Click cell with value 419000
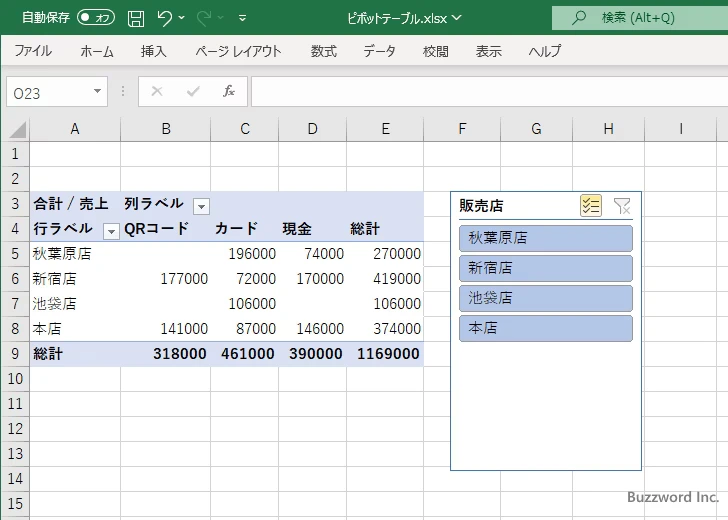728x520 pixels. click(385, 279)
